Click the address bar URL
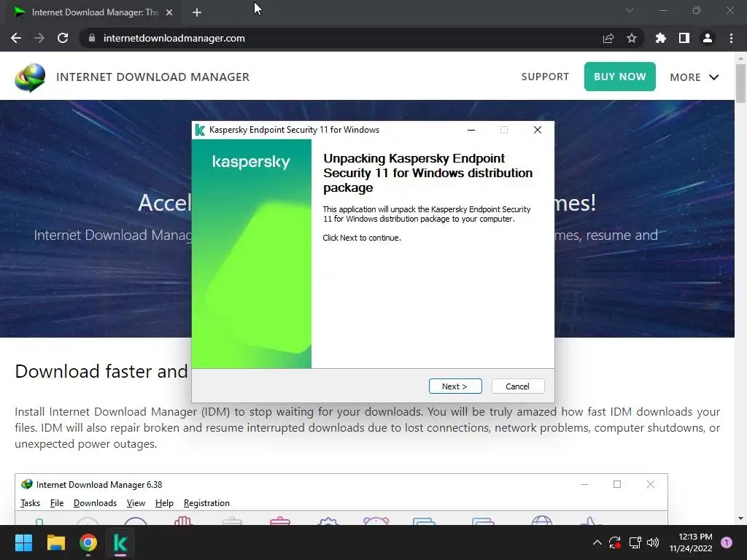The width and height of the screenshot is (747, 560). click(x=174, y=38)
